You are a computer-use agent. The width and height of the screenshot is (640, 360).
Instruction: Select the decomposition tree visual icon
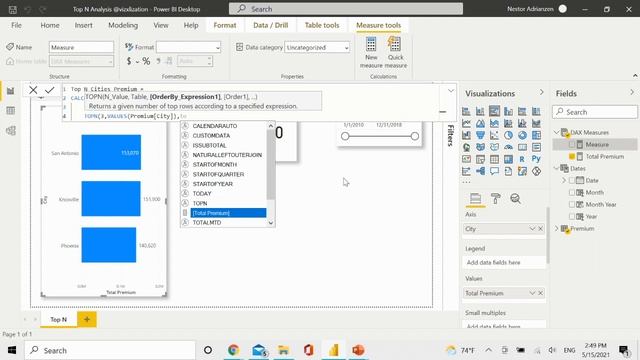pos(480,171)
